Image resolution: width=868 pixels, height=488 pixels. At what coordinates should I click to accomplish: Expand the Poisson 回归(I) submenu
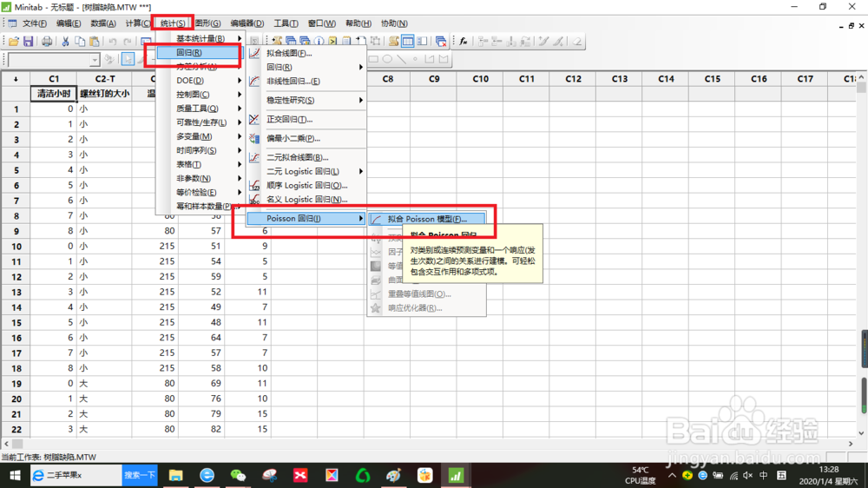pyautogui.click(x=306, y=218)
